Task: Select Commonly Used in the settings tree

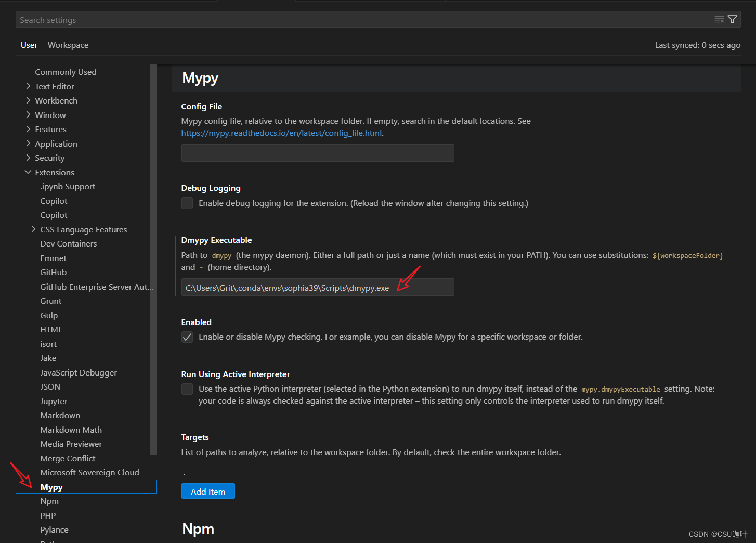Action: tap(66, 72)
